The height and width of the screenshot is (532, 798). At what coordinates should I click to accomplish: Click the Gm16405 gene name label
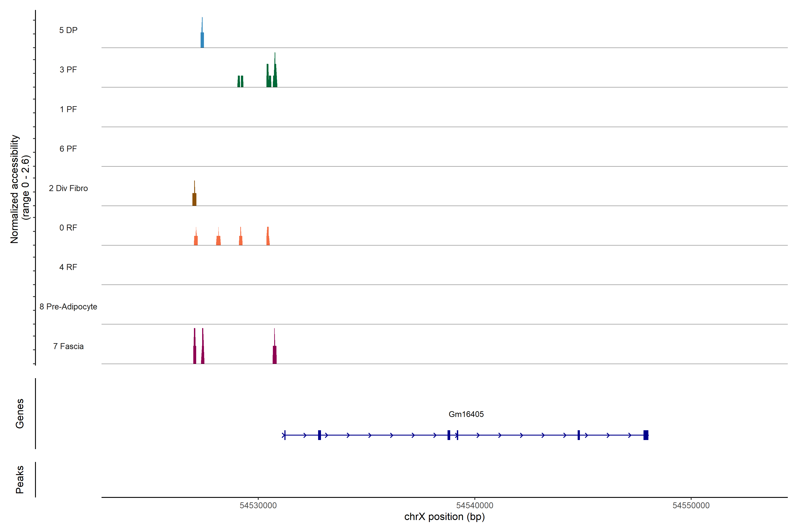click(x=466, y=414)
